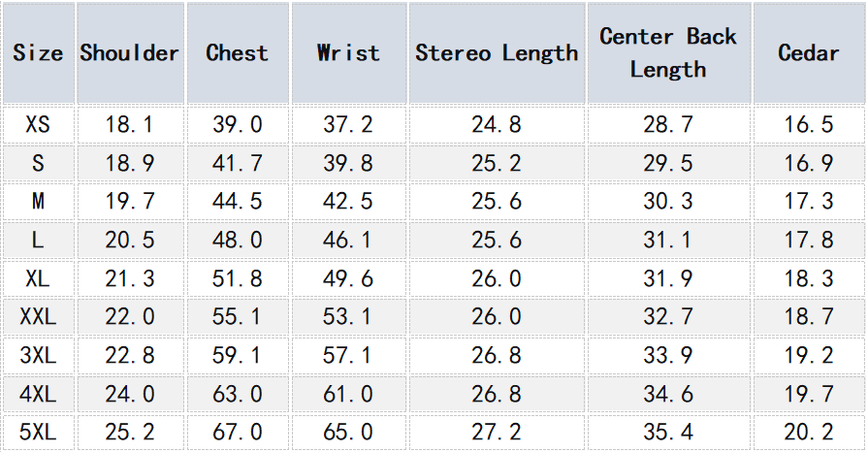Click the XXL size row label
The width and height of the screenshot is (868, 452).
(38, 317)
